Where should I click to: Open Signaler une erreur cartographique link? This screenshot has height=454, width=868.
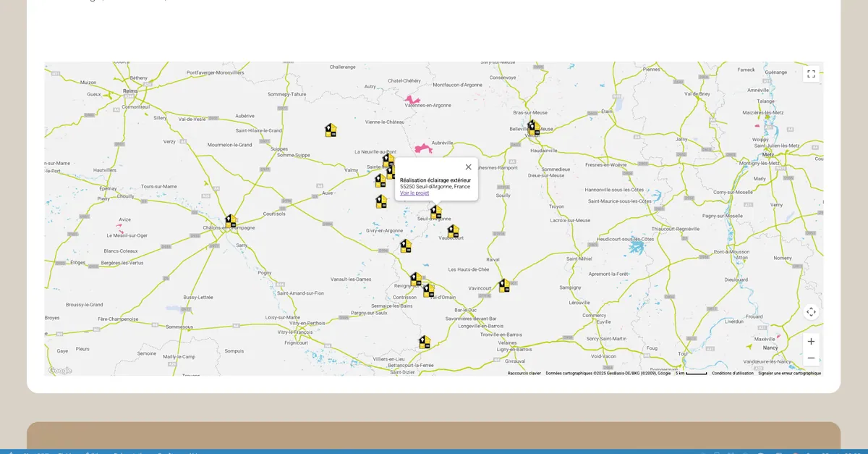[x=790, y=374]
